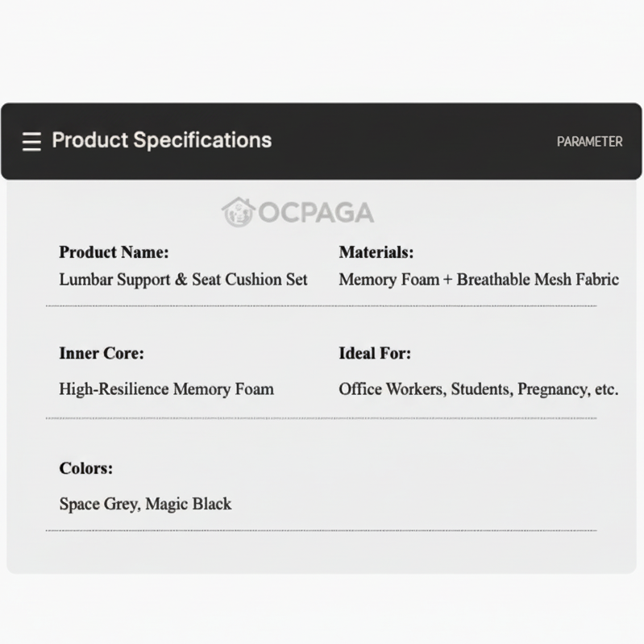Screen dimensions: 644x644
Task: Click the Ideal For label
Action: pyautogui.click(x=374, y=353)
